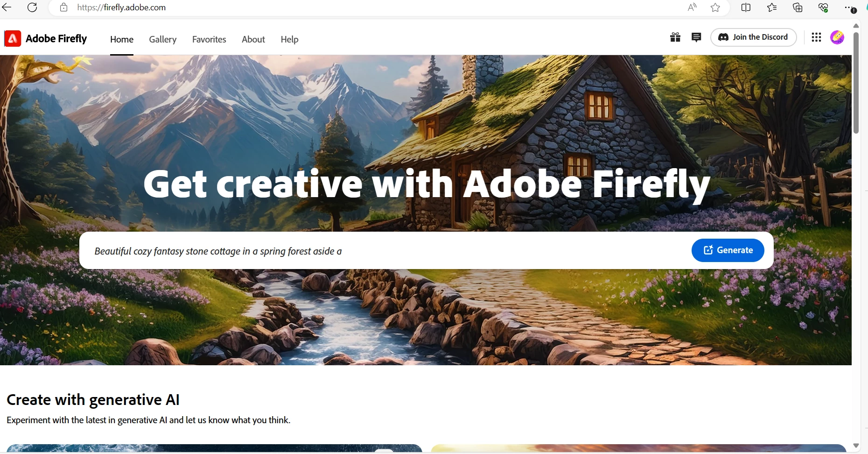Open the gift box icon in header
Screen dimensions: 868x454
click(x=675, y=37)
